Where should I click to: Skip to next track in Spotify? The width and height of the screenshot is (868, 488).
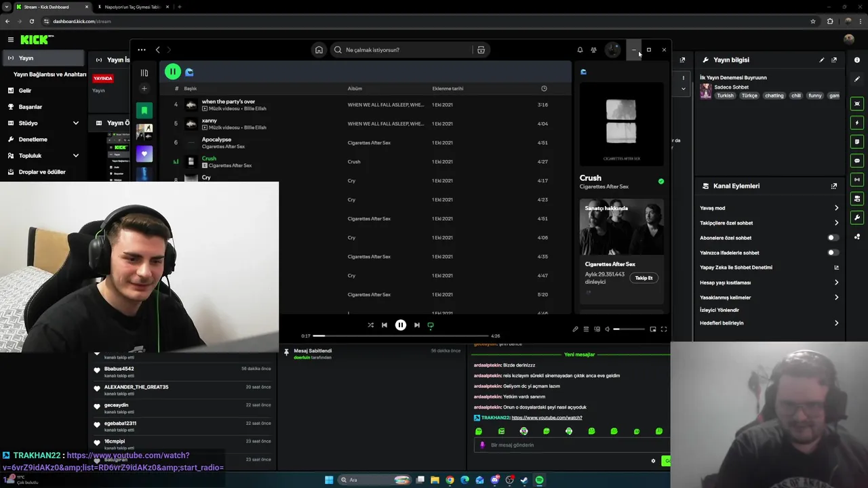[417, 325]
